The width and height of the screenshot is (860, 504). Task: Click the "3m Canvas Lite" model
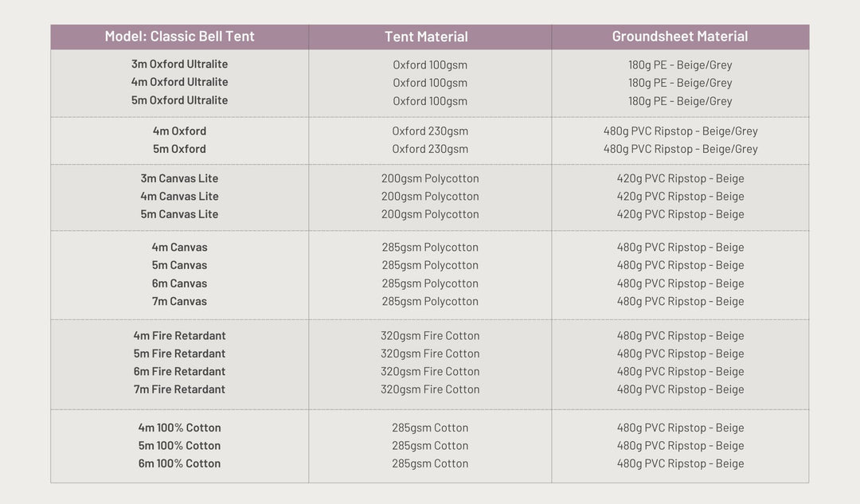coord(179,178)
